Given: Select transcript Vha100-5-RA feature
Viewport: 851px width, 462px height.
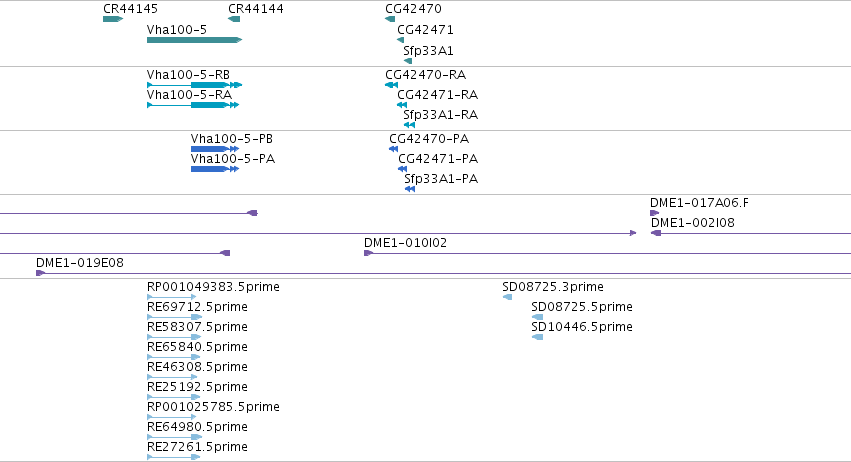Looking at the screenshot, I should point(193,105).
